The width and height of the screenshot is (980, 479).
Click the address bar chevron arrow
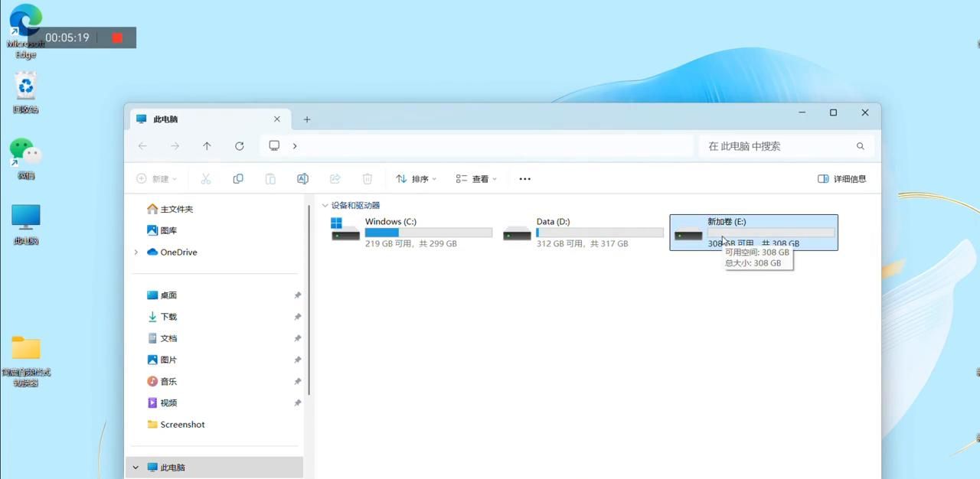pos(295,146)
